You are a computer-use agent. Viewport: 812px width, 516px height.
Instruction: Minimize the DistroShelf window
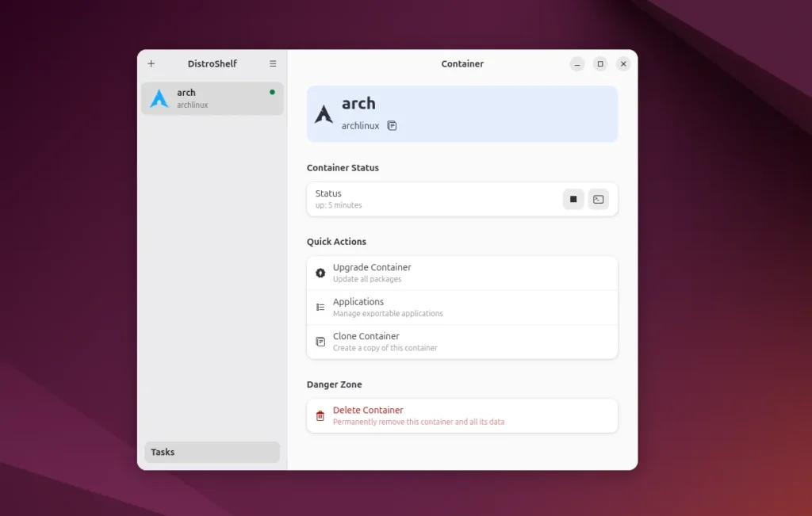point(577,63)
